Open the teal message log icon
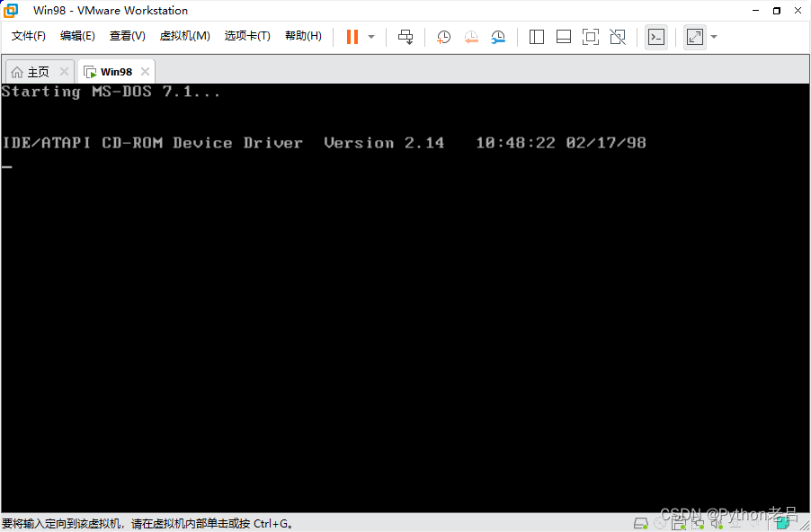This screenshot has height=532, width=811. tap(782, 523)
